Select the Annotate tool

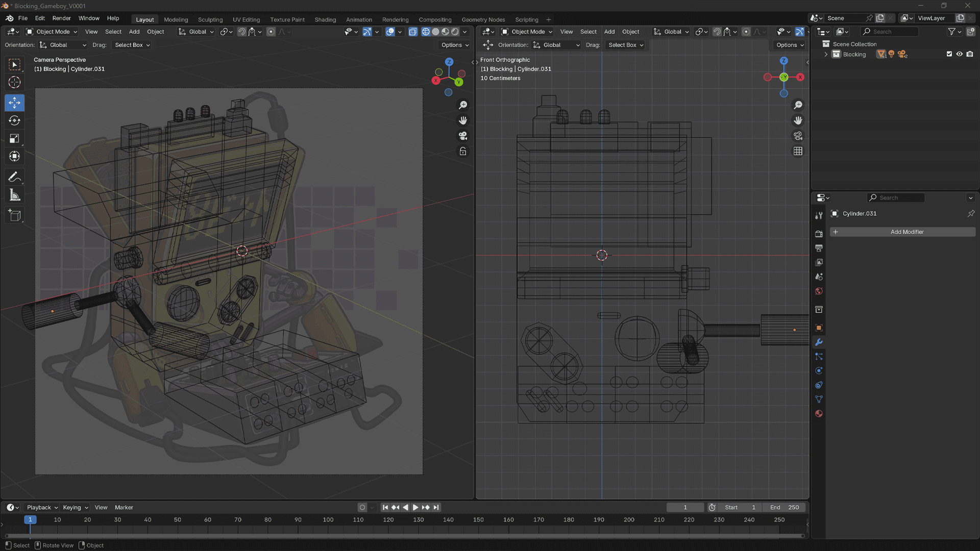coord(14,177)
